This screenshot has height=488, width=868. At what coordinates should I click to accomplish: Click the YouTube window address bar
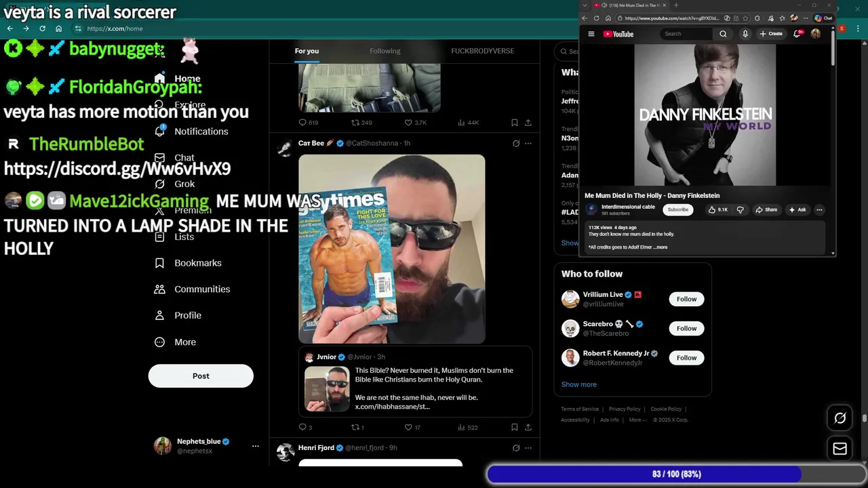[x=671, y=18]
